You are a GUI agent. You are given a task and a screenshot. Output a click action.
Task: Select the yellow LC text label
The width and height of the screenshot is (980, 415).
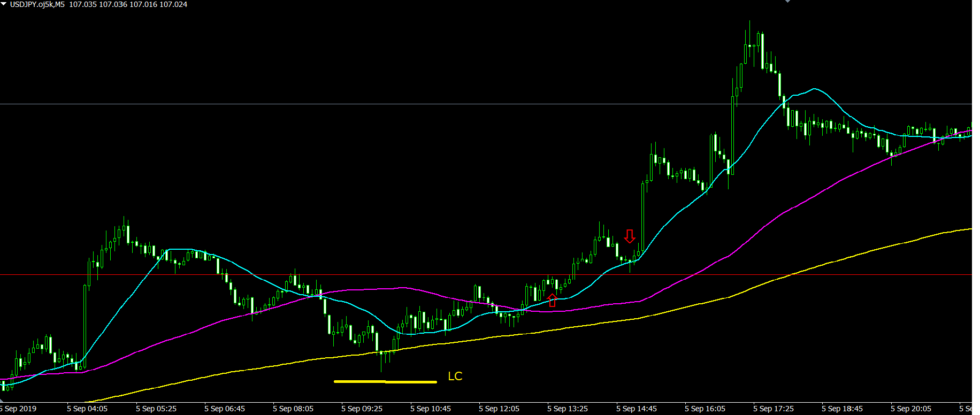[455, 376]
